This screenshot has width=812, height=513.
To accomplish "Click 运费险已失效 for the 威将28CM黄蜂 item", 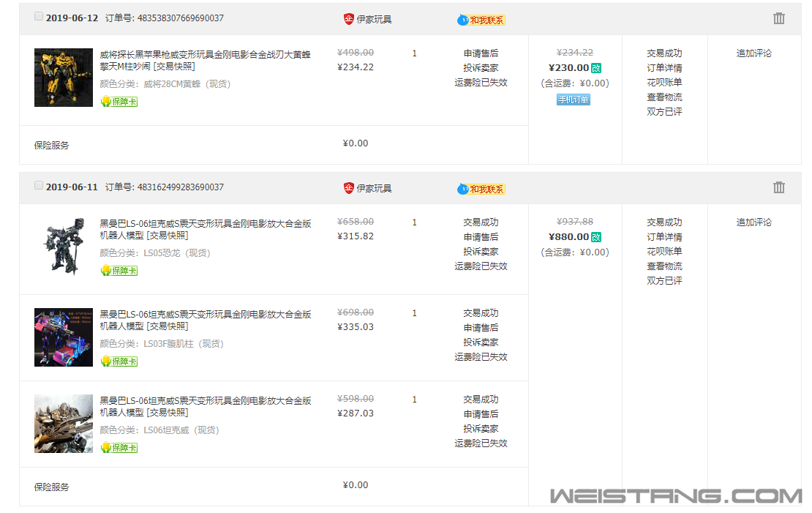I will pos(481,83).
